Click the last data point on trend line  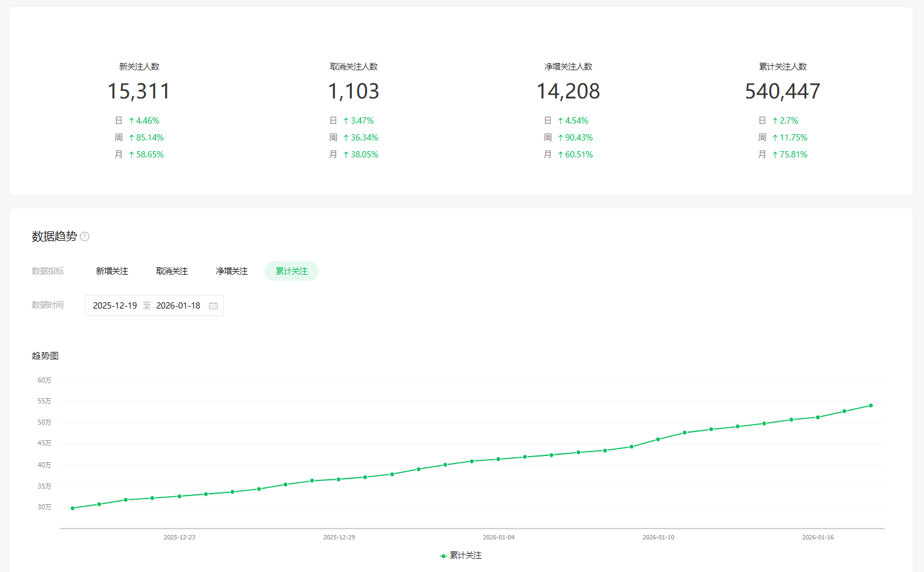tap(871, 405)
